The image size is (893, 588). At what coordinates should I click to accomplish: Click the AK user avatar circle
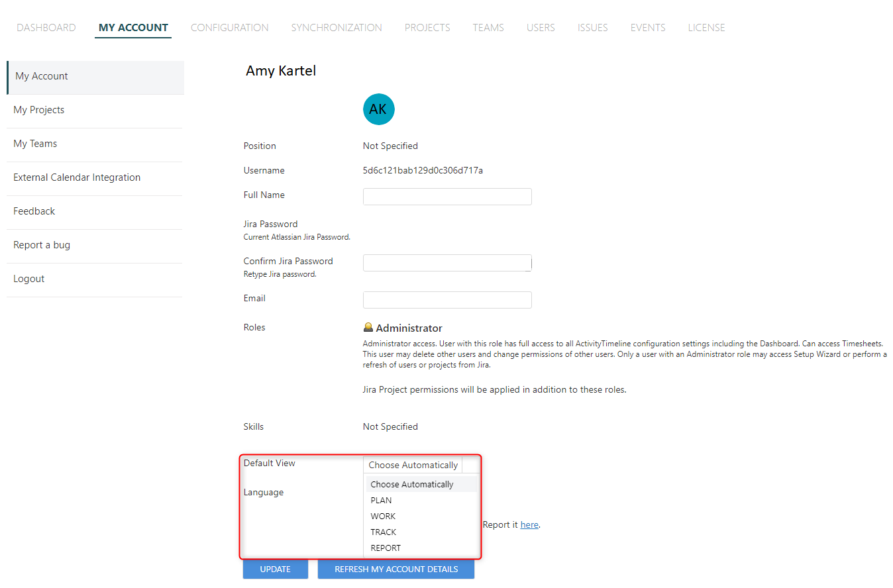378,109
